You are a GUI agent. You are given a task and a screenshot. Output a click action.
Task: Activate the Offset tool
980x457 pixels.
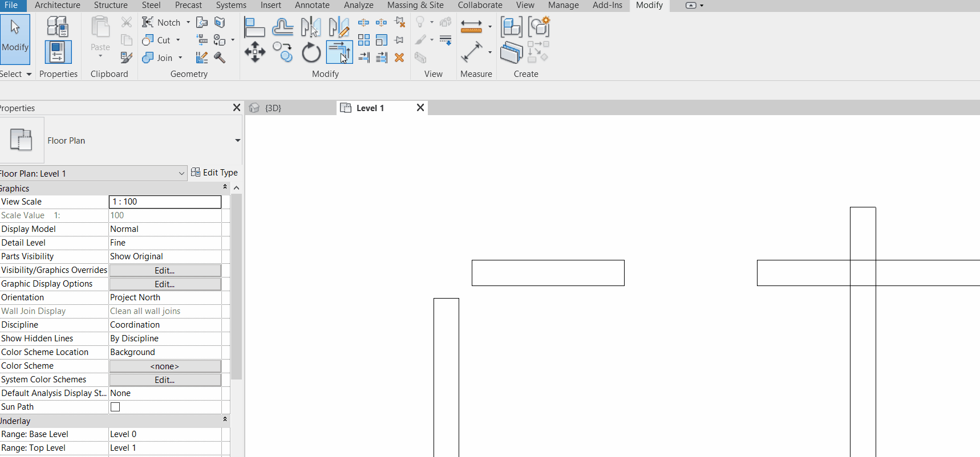283,27
